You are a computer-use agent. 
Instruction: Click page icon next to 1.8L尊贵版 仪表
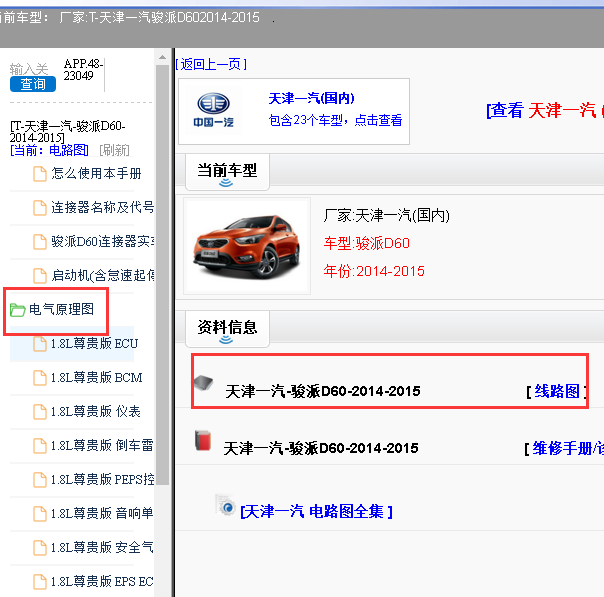click(40, 411)
